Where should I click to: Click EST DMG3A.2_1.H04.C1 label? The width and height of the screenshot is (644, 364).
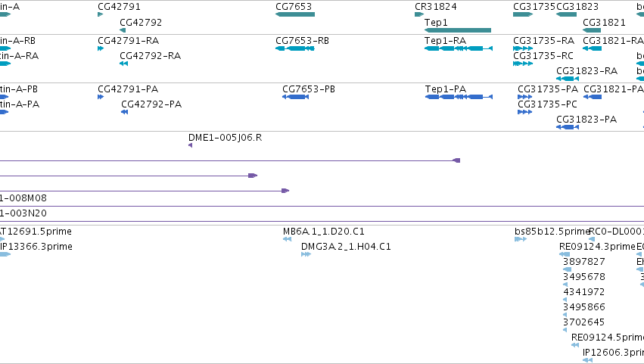[347, 247]
